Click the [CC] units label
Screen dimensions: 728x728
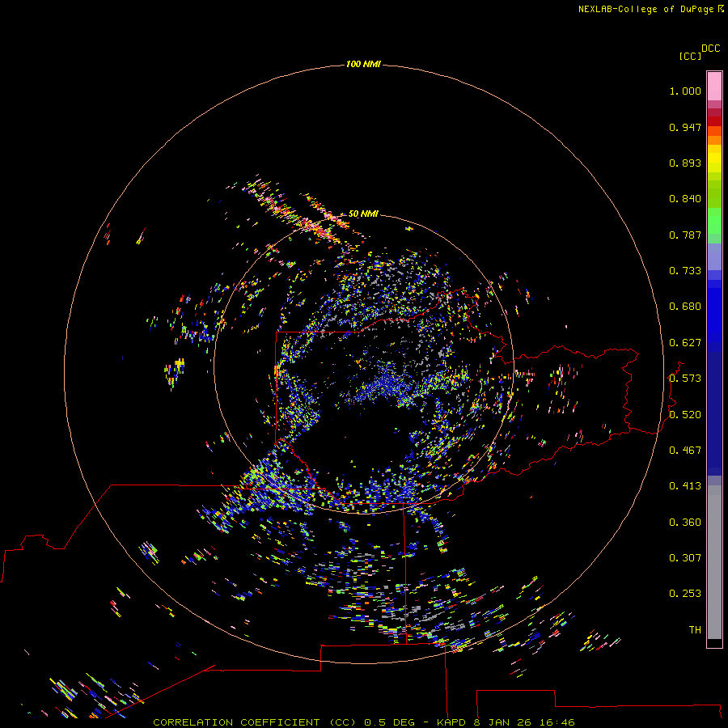tap(690, 56)
